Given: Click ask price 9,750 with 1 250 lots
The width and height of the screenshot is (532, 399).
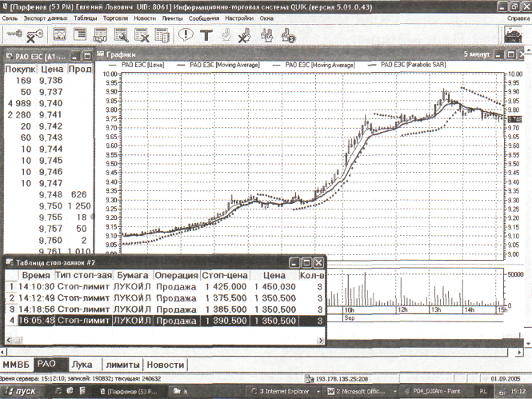Looking at the screenshot, I should click(50, 206).
